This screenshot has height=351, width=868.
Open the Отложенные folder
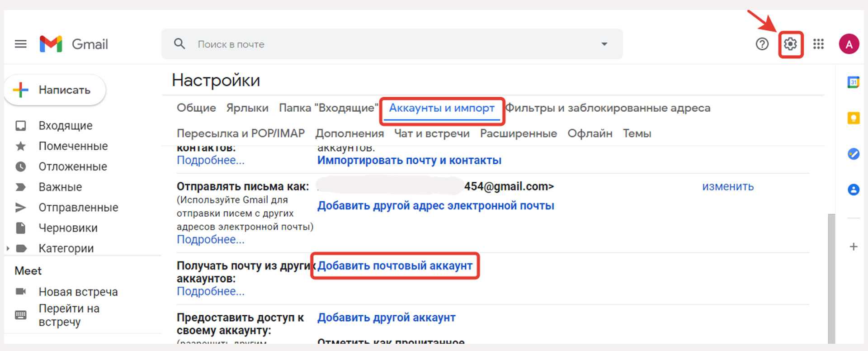click(x=73, y=166)
